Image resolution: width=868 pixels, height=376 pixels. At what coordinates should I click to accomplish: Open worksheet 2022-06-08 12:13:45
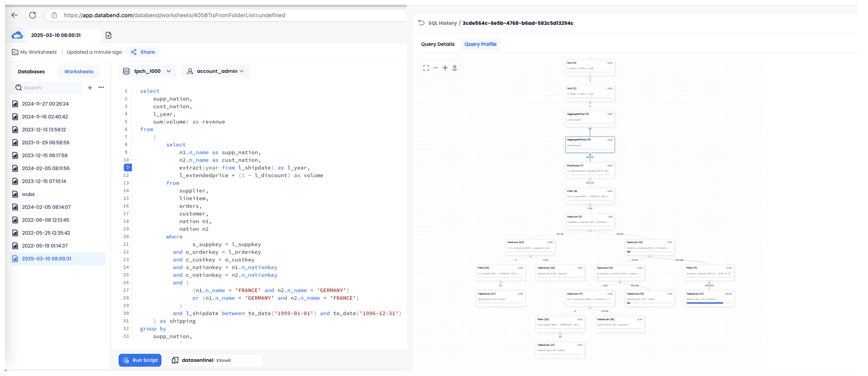[x=58, y=220]
